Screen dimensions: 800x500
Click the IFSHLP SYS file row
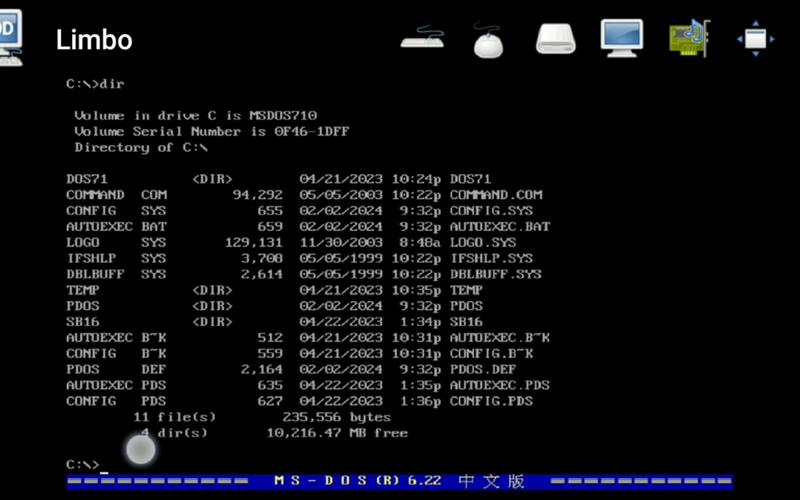(299, 258)
